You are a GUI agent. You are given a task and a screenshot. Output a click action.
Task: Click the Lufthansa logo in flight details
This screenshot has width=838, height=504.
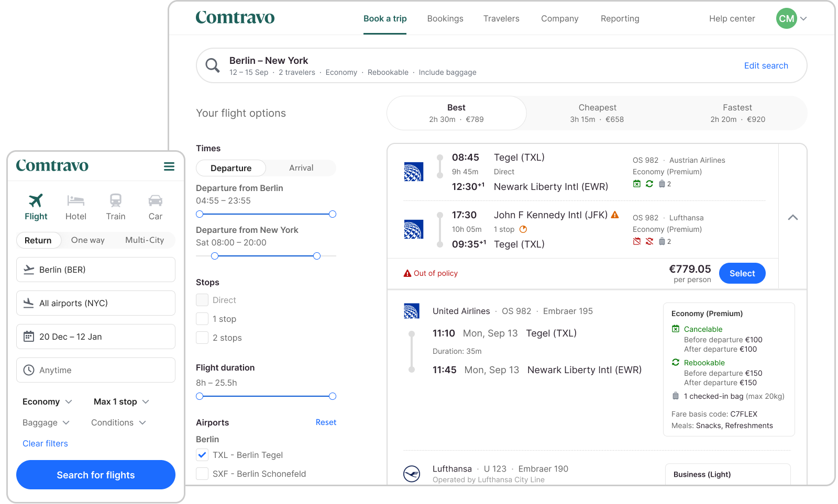412,474
